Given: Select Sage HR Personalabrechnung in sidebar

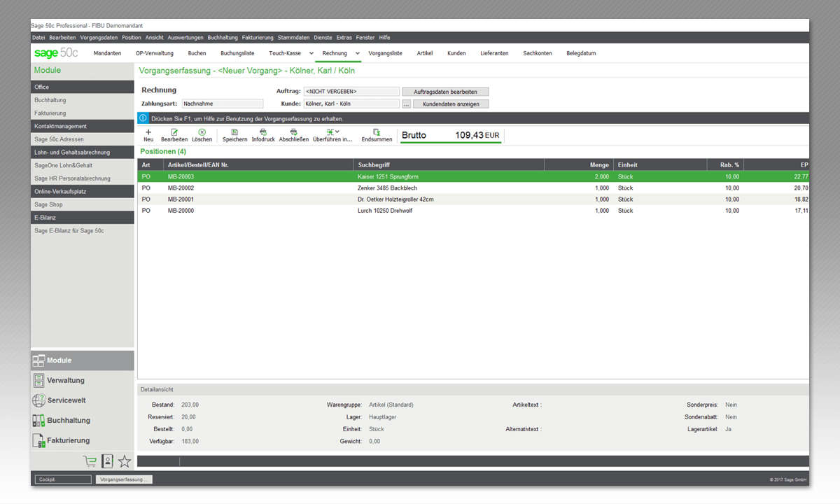Looking at the screenshot, I should pyautogui.click(x=82, y=178).
